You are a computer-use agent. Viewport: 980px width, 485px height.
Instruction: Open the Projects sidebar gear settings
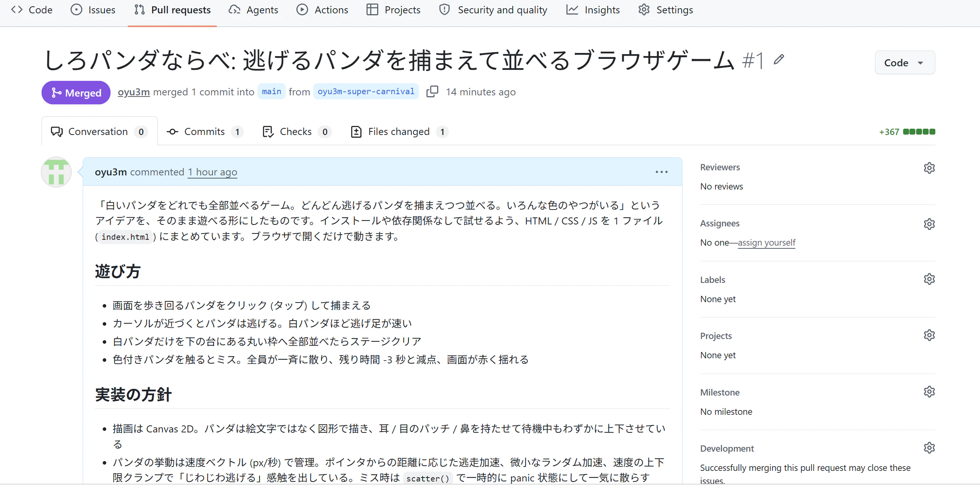coord(929,335)
